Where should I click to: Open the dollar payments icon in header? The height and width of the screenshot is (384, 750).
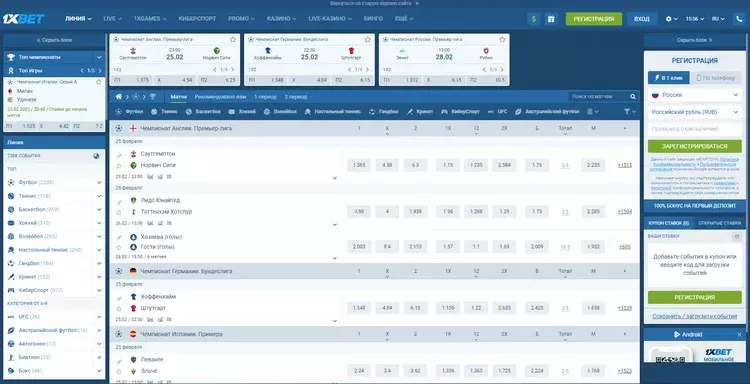(534, 19)
